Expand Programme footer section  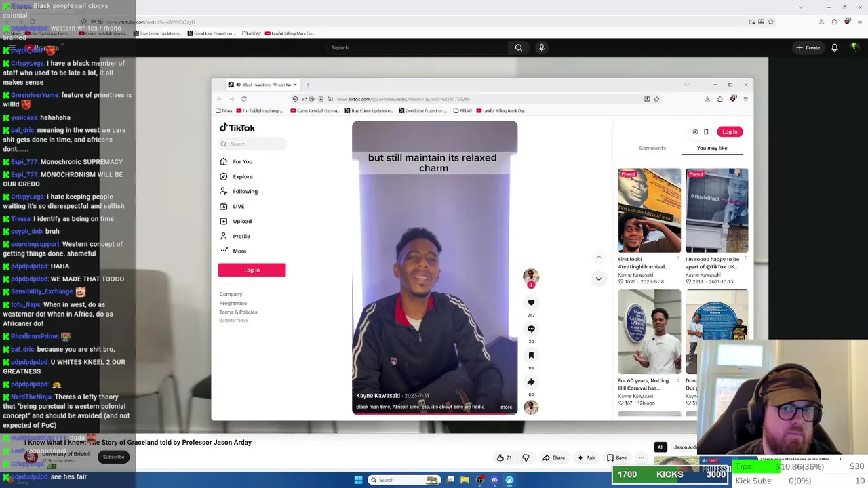pos(233,303)
